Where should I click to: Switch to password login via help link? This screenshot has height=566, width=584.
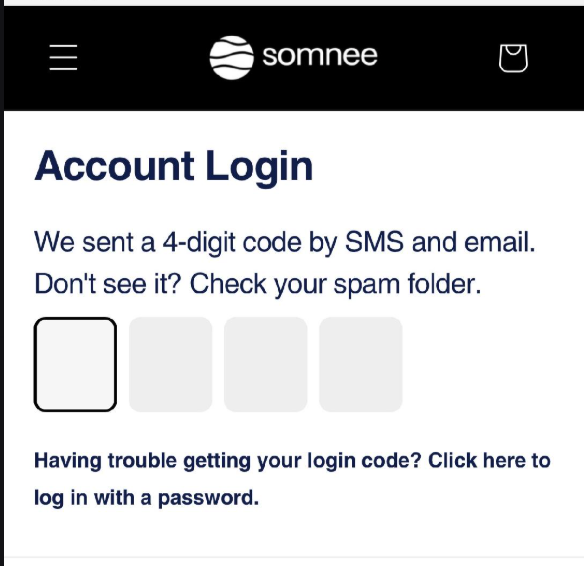click(x=292, y=479)
